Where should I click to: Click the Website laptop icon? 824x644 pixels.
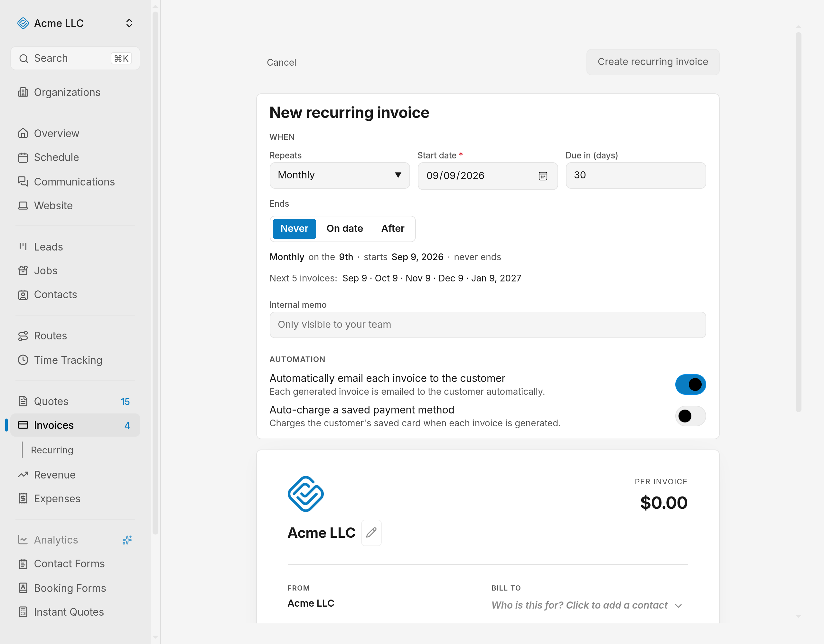(23, 206)
